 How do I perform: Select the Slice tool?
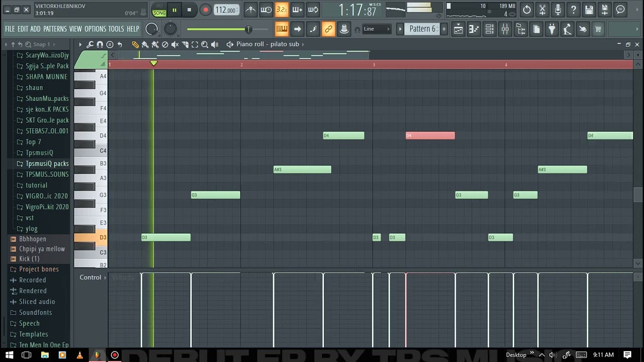(185, 44)
